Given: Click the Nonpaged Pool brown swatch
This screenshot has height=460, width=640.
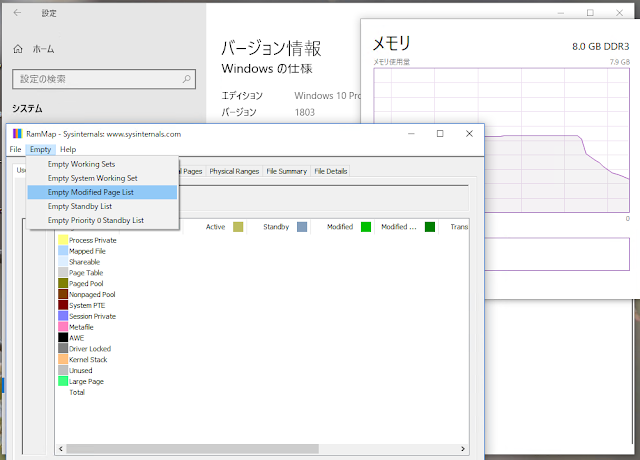Looking at the screenshot, I should [63, 294].
